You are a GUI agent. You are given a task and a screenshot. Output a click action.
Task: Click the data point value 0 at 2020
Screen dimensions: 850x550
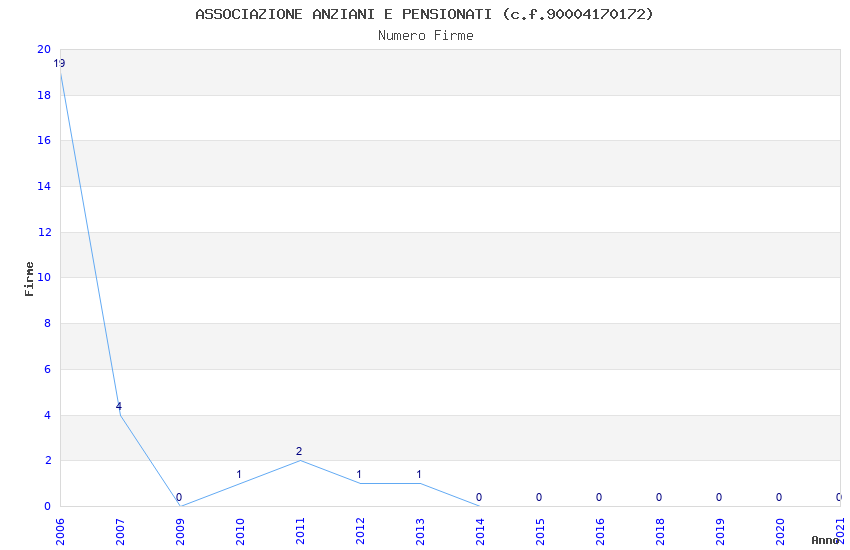[x=779, y=497]
